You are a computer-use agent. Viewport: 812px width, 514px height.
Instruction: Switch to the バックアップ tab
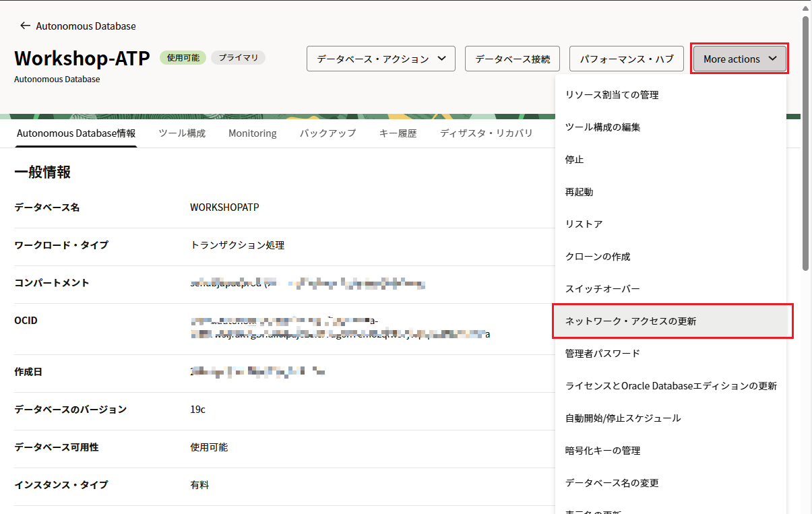tap(327, 133)
